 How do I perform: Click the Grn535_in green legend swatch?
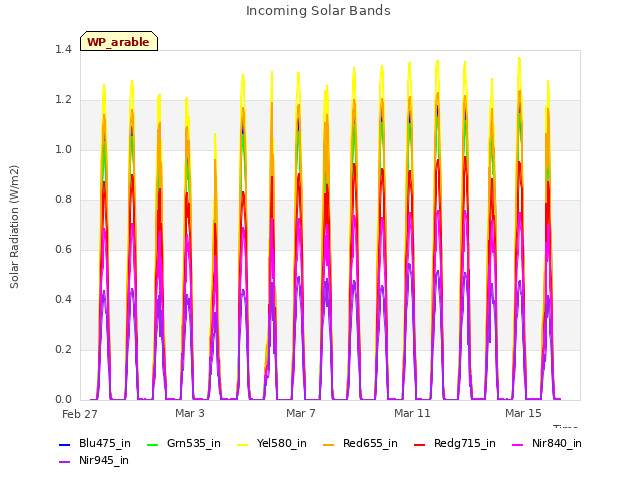[152, 444]
